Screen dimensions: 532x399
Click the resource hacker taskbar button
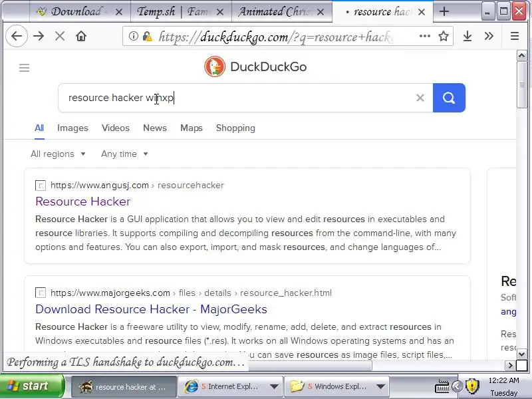coord(124,386)
